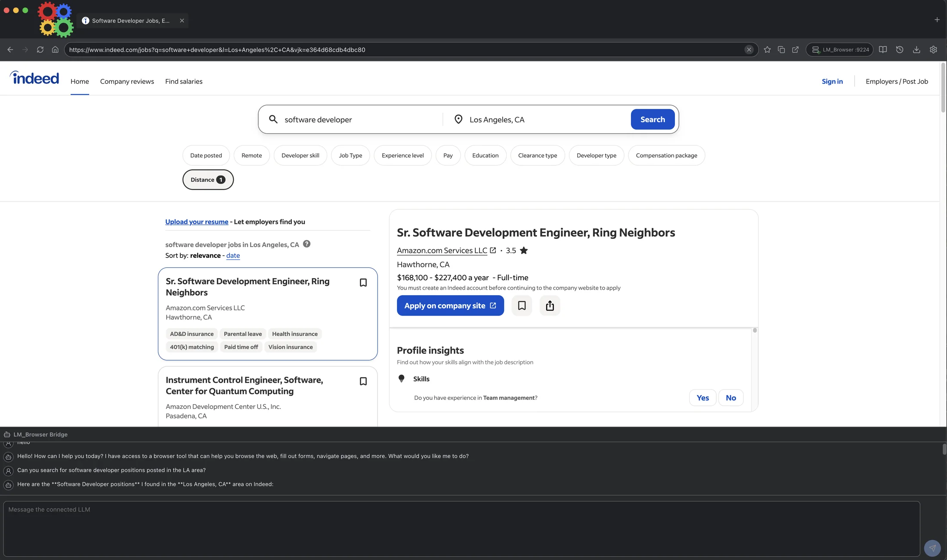The height and width of the screenshot is (560, 947).
Task: Go back with the browser back arrow
Action: pyautogui.click(x=10, y=50)
